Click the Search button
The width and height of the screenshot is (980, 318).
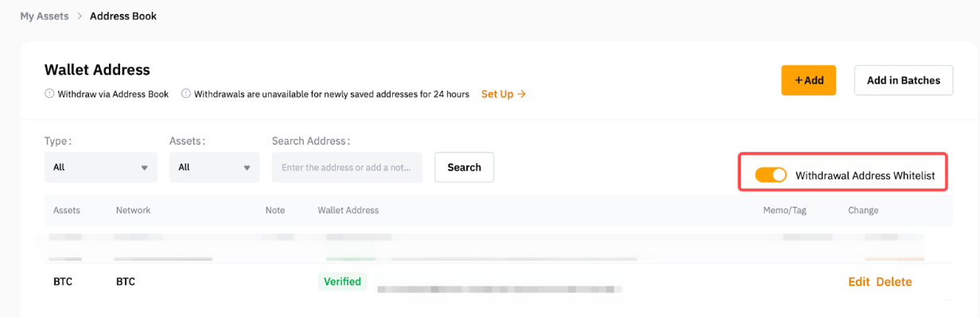pos(464,167)
